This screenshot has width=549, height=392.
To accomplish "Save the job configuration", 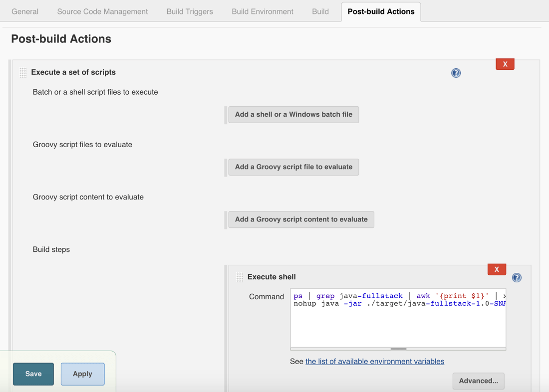I will [33, 374].
